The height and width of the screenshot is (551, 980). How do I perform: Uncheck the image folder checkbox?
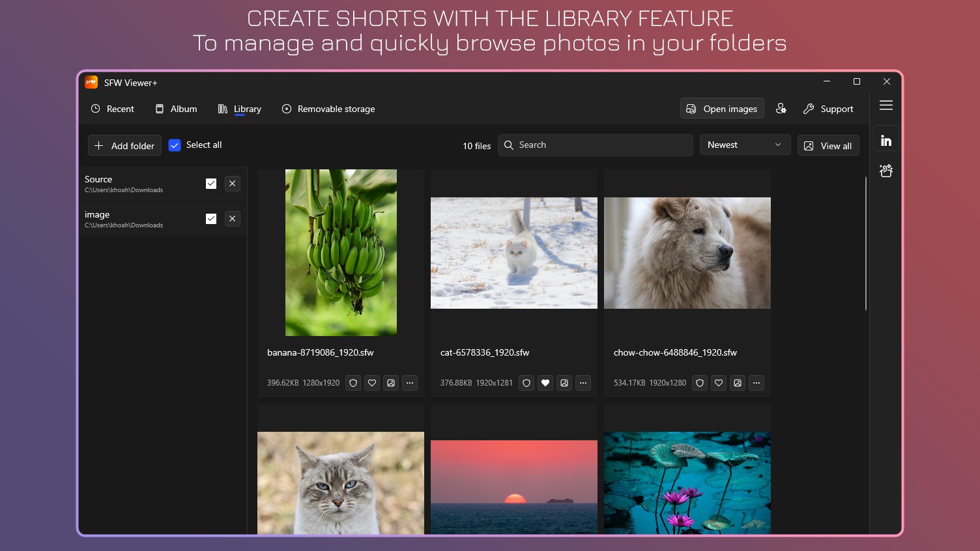click(x=211, y=219)
